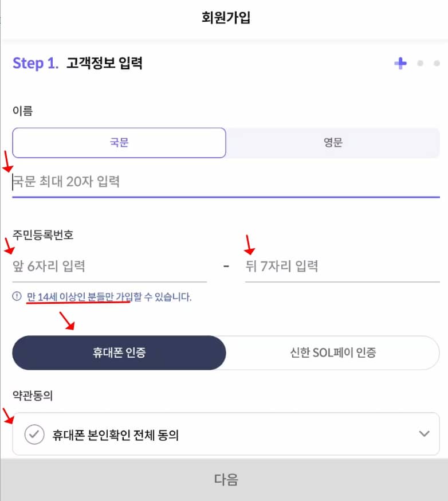This screenshot has width=448, height=501.
Task: Click the Step 1 label at top left
Action: [34, 63]
